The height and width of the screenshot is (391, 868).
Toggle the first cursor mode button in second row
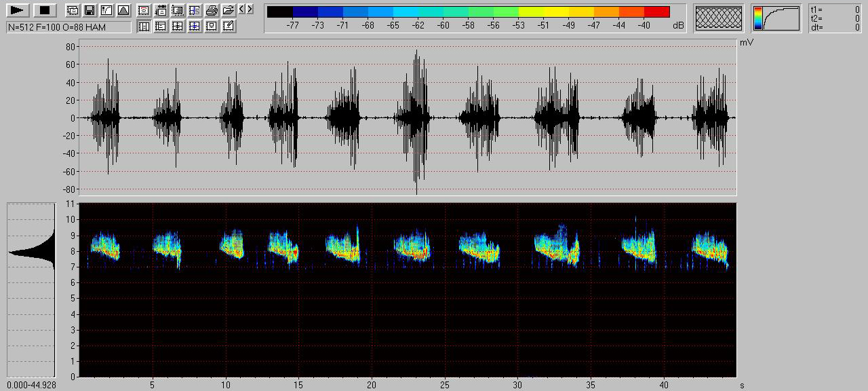[144, 26]
